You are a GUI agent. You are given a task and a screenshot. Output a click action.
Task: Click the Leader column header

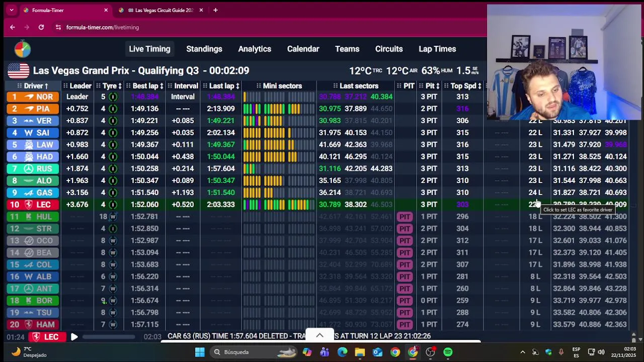tap(77, 86)
